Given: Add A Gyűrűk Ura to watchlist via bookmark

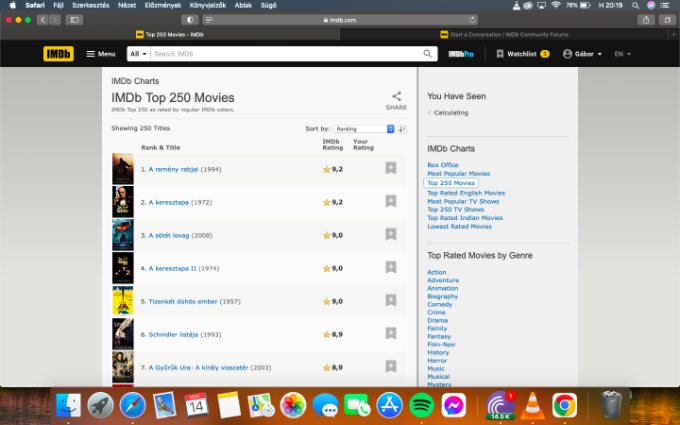Looking at the screenshot, I should pos(391,366).
